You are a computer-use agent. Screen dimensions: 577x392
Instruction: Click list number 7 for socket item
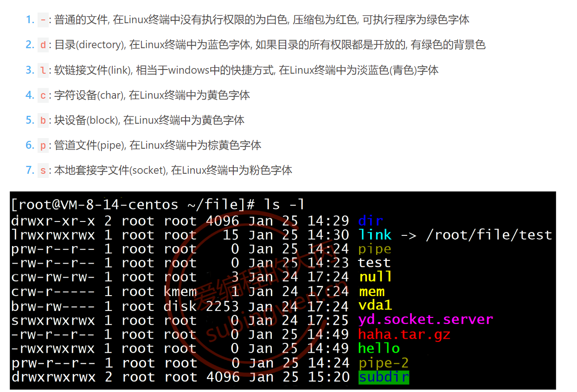pos(30,170)
